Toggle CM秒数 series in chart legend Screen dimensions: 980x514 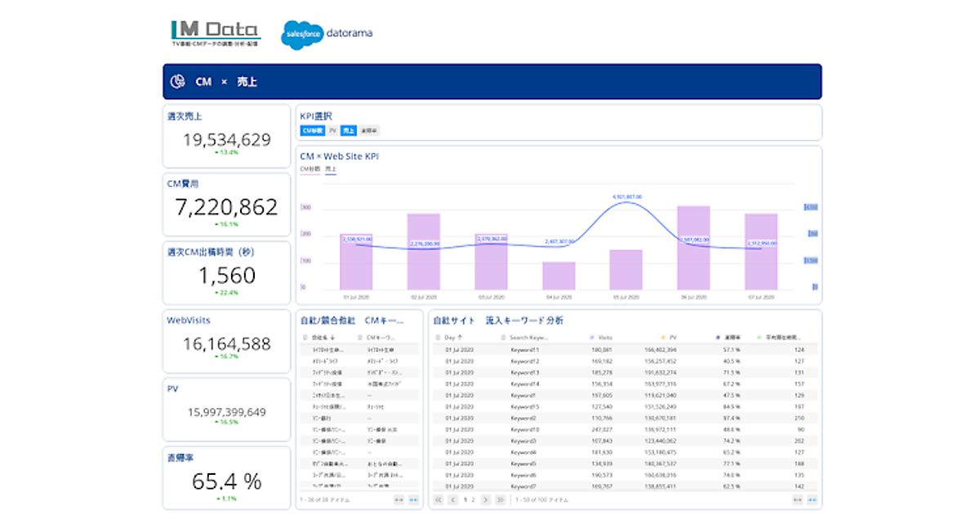coord(310,169)
